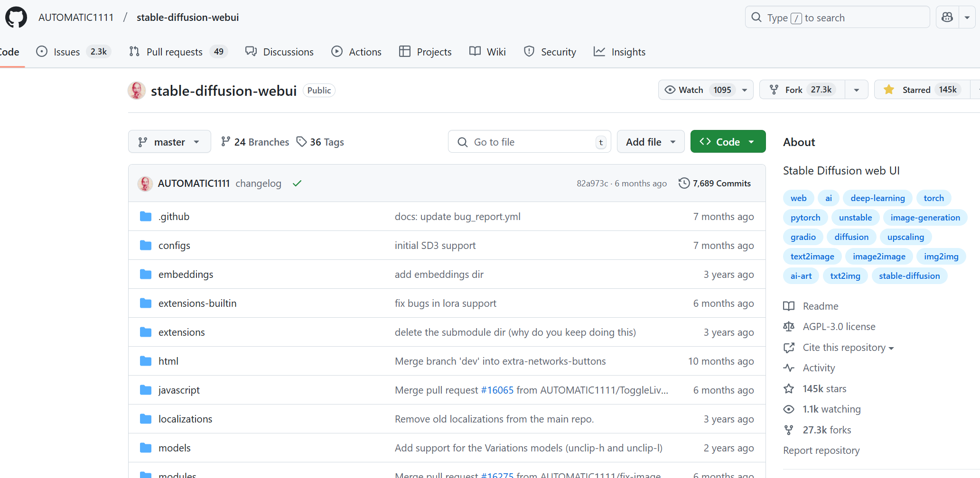Click the Fork button
The width and height of the screenshot is (980, 478).
click(x=803, y=90)
